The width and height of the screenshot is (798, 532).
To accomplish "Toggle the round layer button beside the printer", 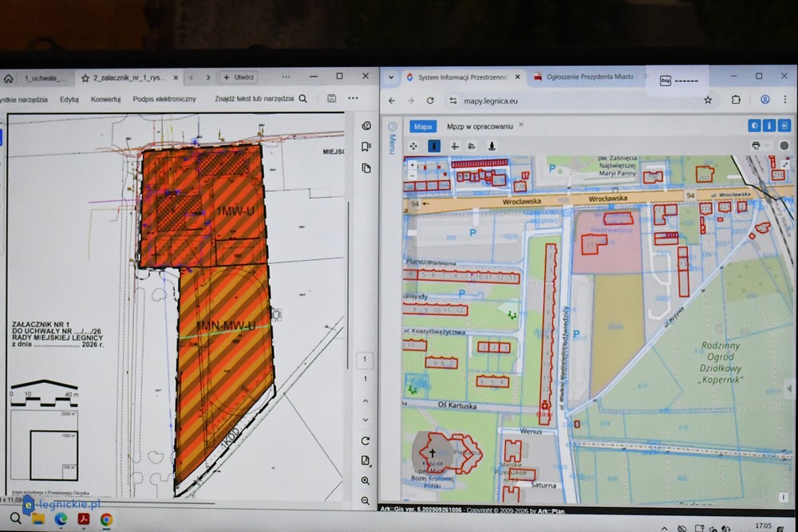I will pyautogui.click(x=784, y=146).
